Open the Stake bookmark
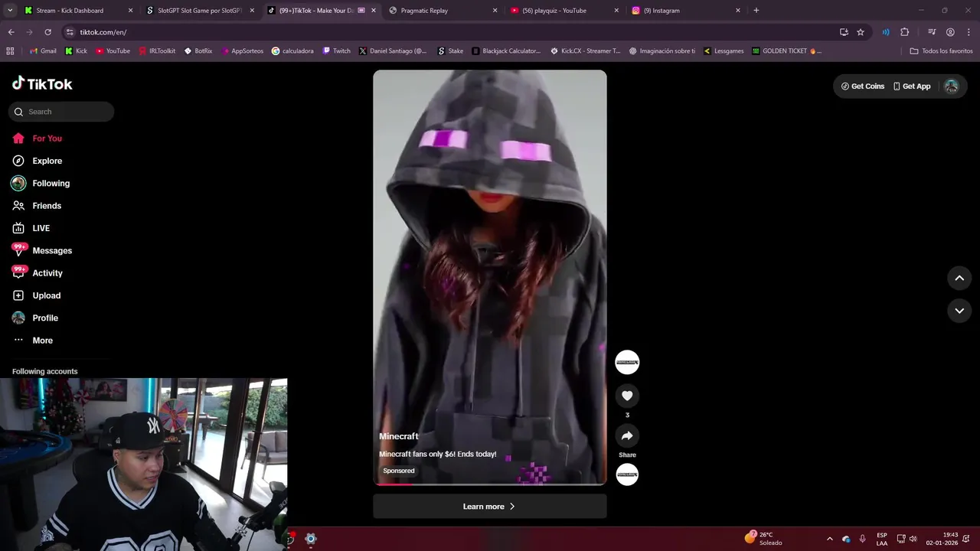The height and width of the screenshot is (551, 980). click(450, 51)
